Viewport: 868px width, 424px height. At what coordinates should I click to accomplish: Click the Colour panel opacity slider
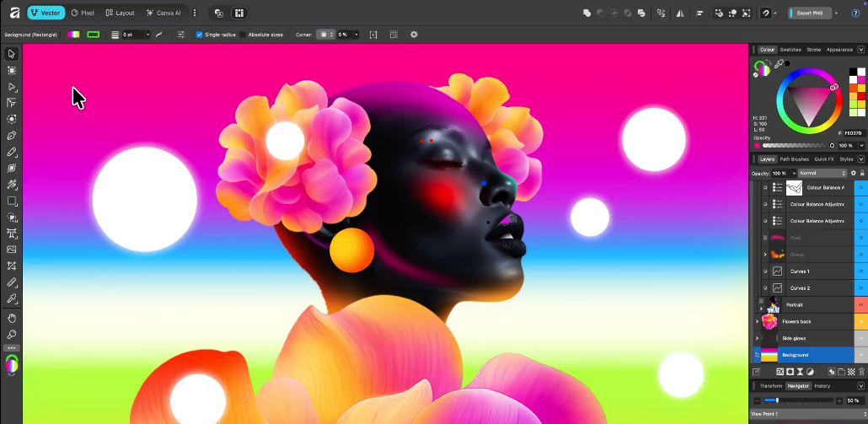pyautogui.click(x=798, y=146)
